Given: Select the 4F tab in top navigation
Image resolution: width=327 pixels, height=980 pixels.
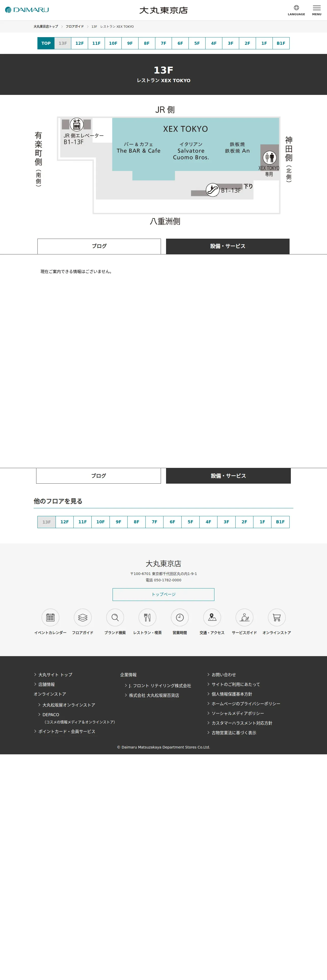Looking at the screenshot, I should (214, 43).
